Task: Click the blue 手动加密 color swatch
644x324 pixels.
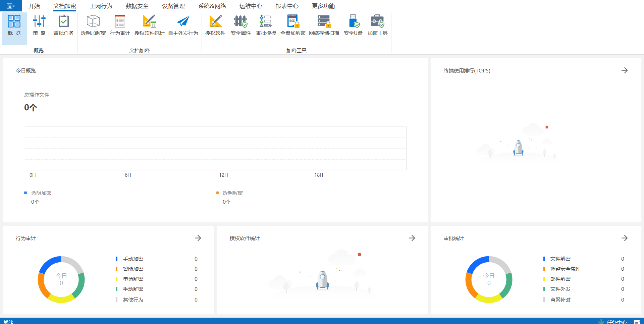Action: coord(117,259)
